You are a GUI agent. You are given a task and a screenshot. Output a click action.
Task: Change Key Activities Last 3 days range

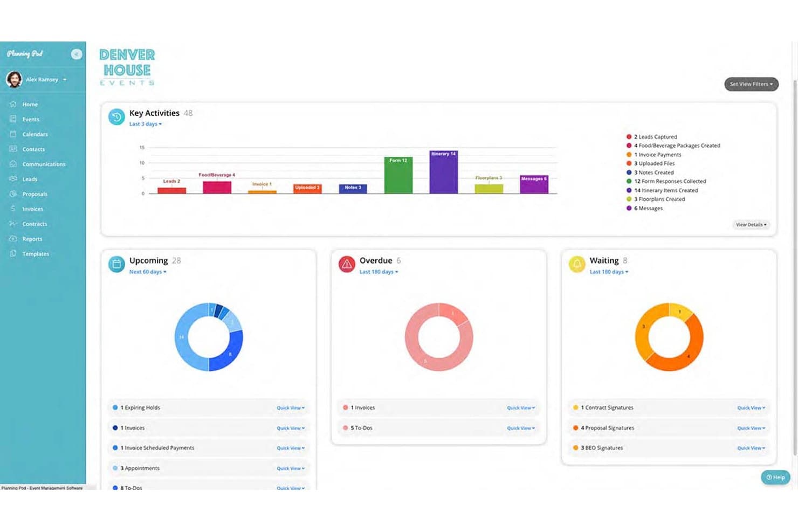146,124
